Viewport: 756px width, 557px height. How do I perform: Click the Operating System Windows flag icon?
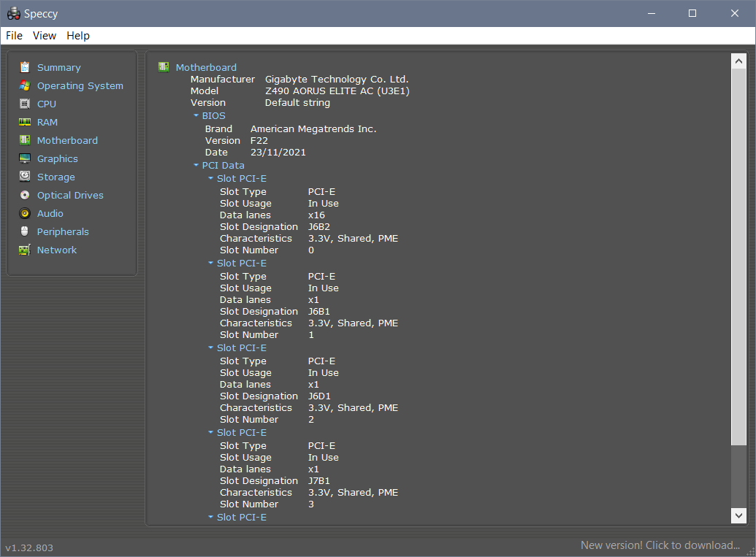[25, 85]
